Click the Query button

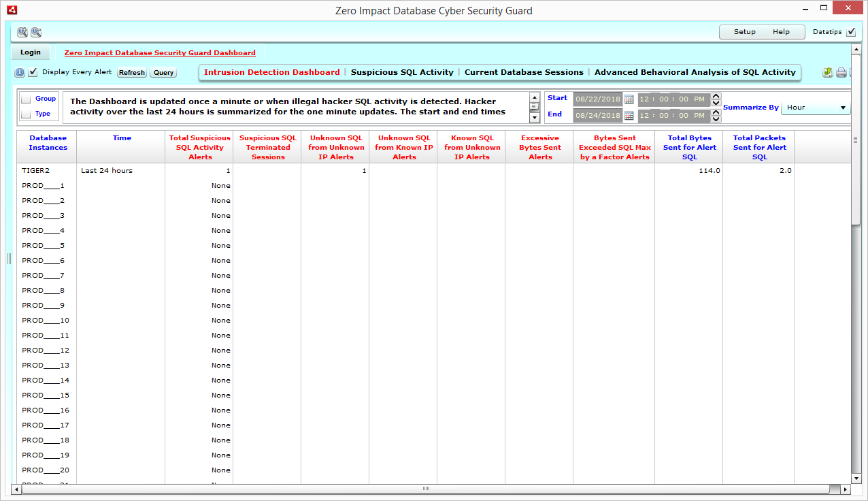(163, 73)
